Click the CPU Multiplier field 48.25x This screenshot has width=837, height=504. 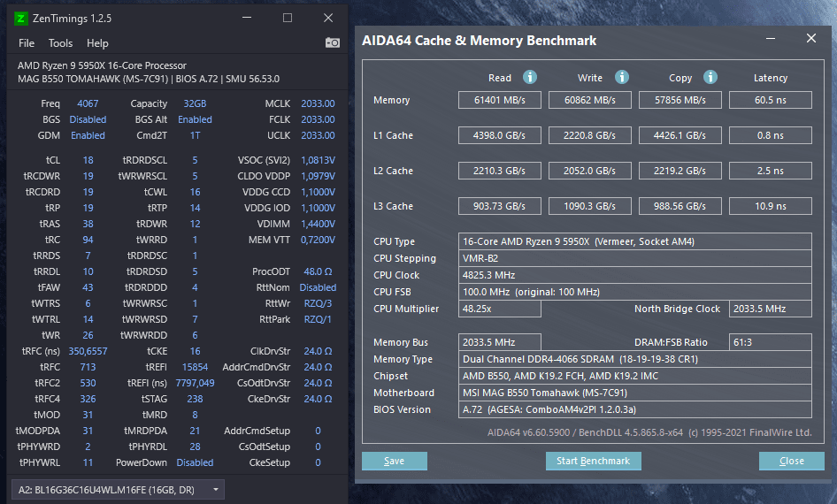click(x=500, y=309)
